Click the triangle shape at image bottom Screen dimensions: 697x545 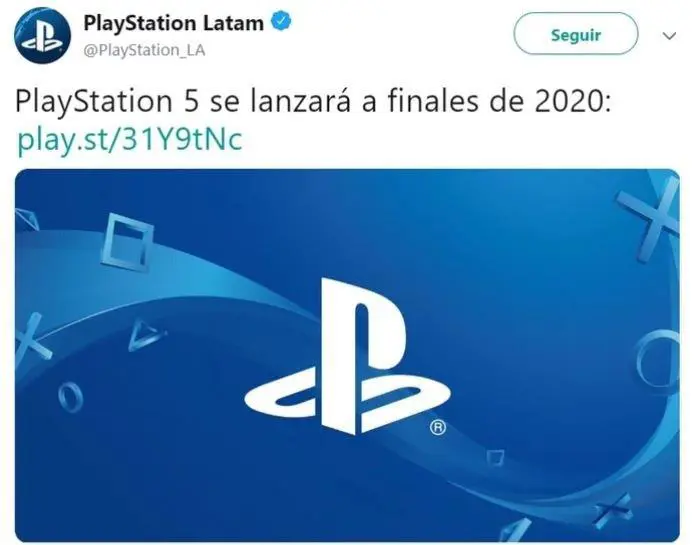click(516, 530)
